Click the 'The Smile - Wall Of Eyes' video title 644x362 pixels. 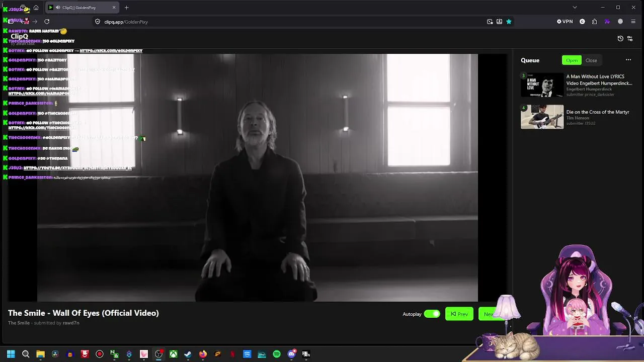84,313
